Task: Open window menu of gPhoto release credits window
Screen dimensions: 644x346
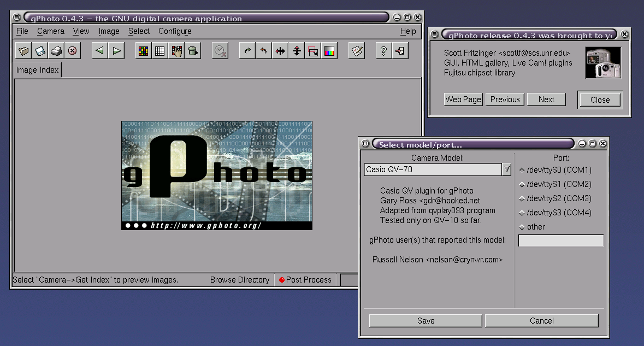Action: coord(435,34)
